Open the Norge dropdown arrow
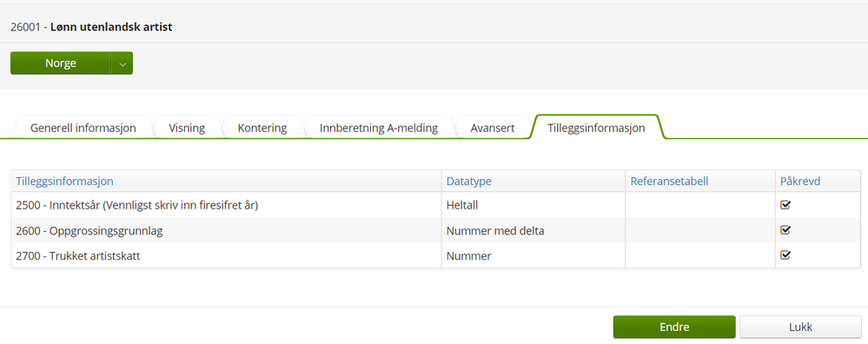The width and height of the screenshot is (868, 344). [123, 63]
